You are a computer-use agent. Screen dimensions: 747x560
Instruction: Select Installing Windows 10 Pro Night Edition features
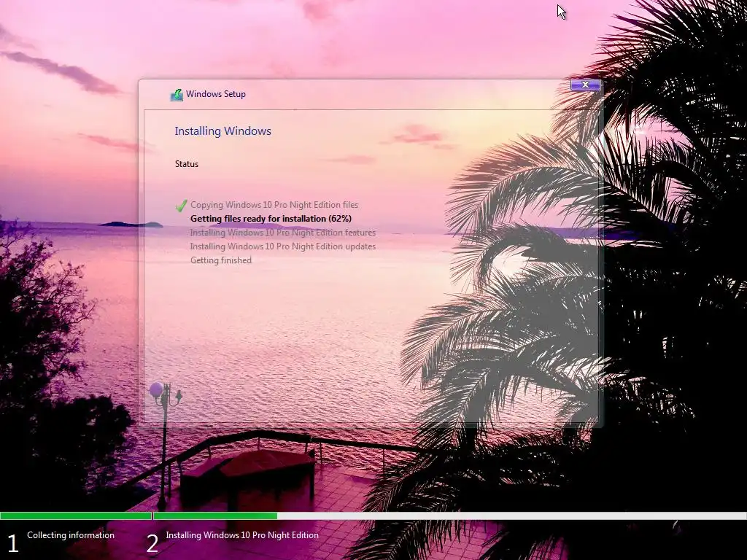click(282, 233)
